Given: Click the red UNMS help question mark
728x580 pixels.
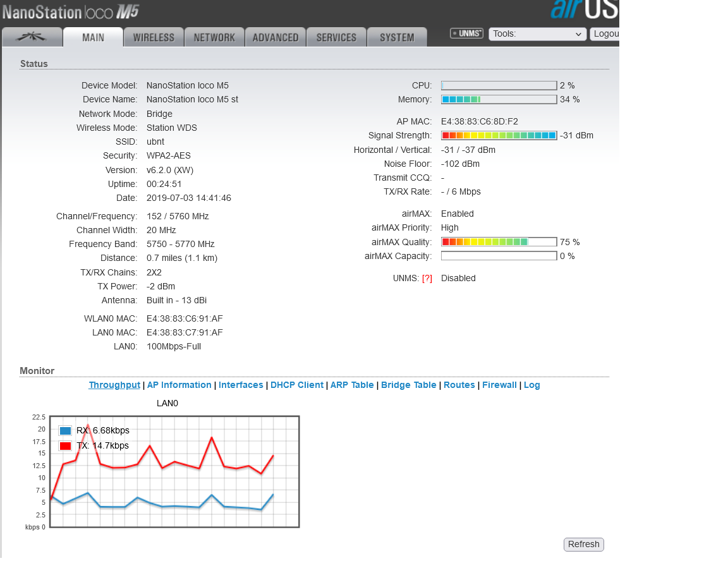Looking at the screenshot, I should coord(427,278).
